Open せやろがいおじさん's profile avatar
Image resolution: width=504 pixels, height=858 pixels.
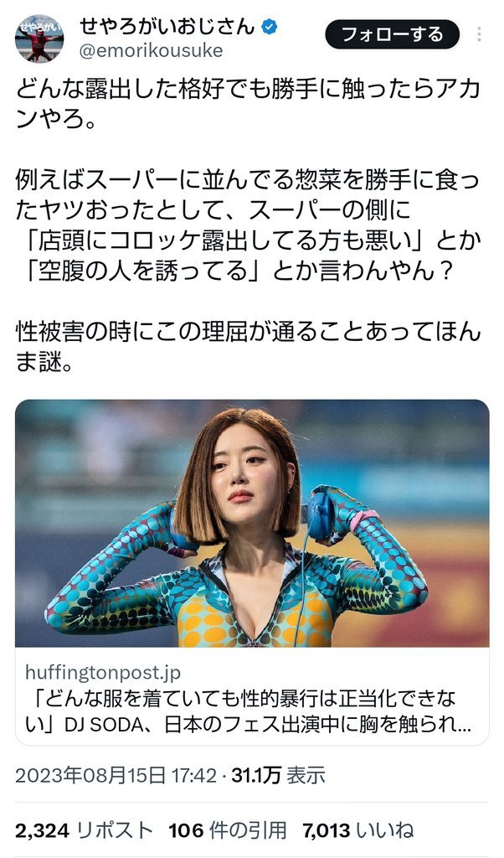[x=39, y=38]
